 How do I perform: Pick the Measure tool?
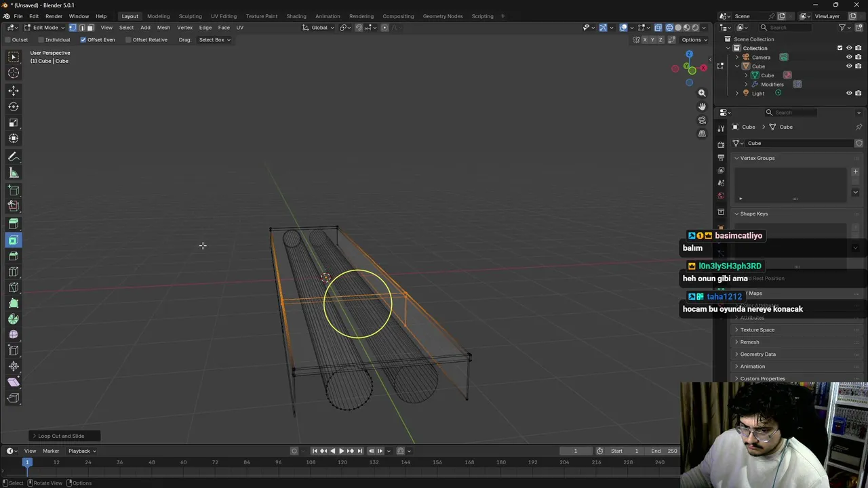(14, 173)
